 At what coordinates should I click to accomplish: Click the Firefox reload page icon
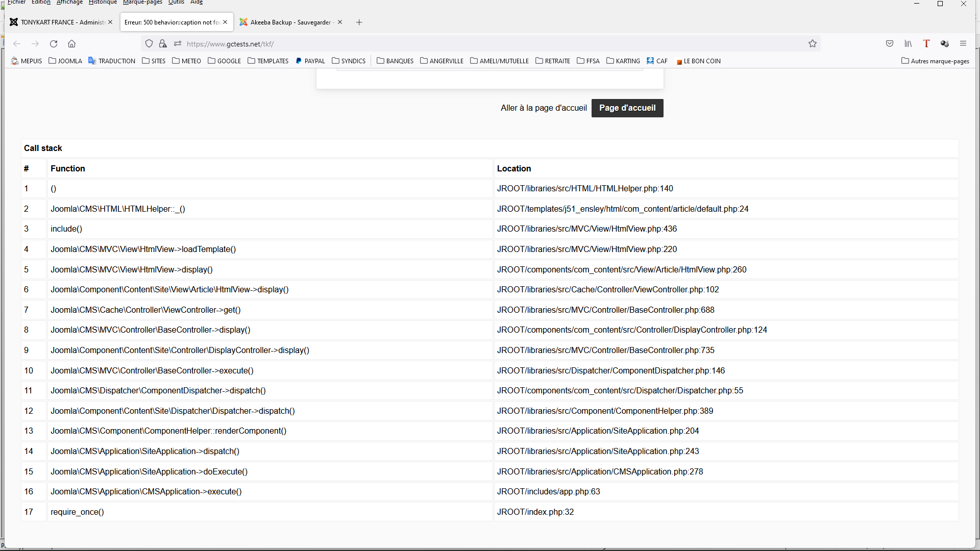pyautogui.click(x=54, y=44)
